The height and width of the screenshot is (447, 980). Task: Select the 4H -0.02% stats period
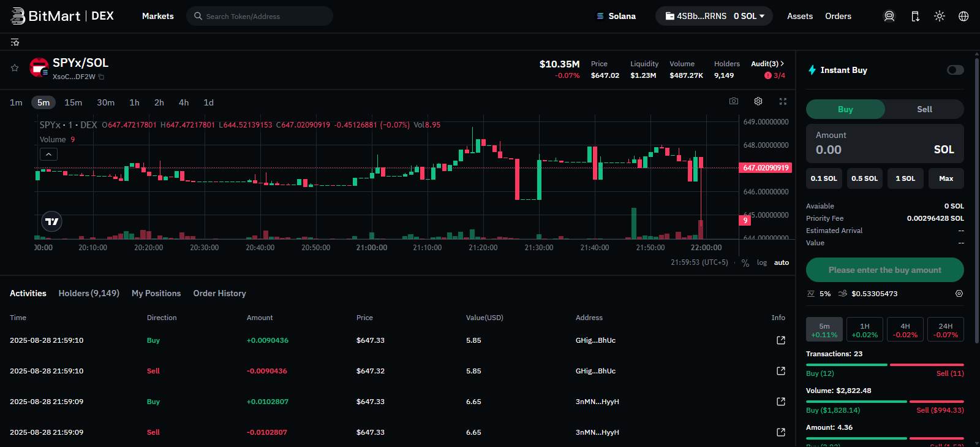tap(905, 330)
